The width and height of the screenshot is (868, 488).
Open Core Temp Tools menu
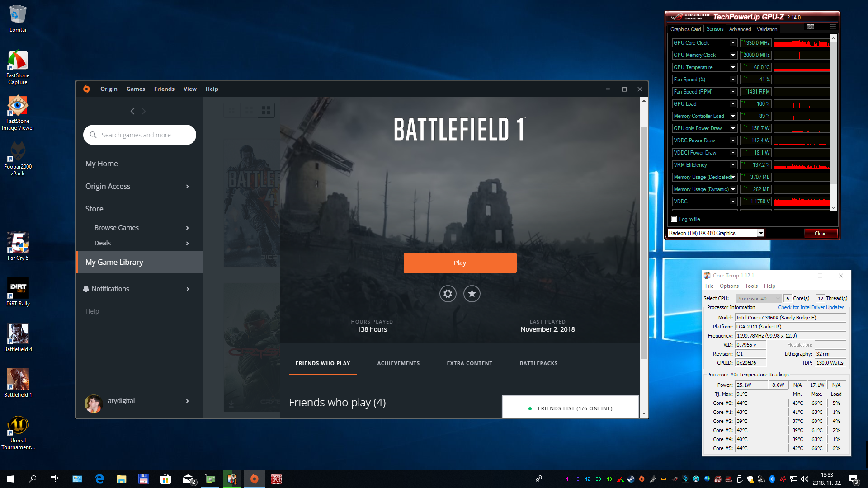point(751,286)
